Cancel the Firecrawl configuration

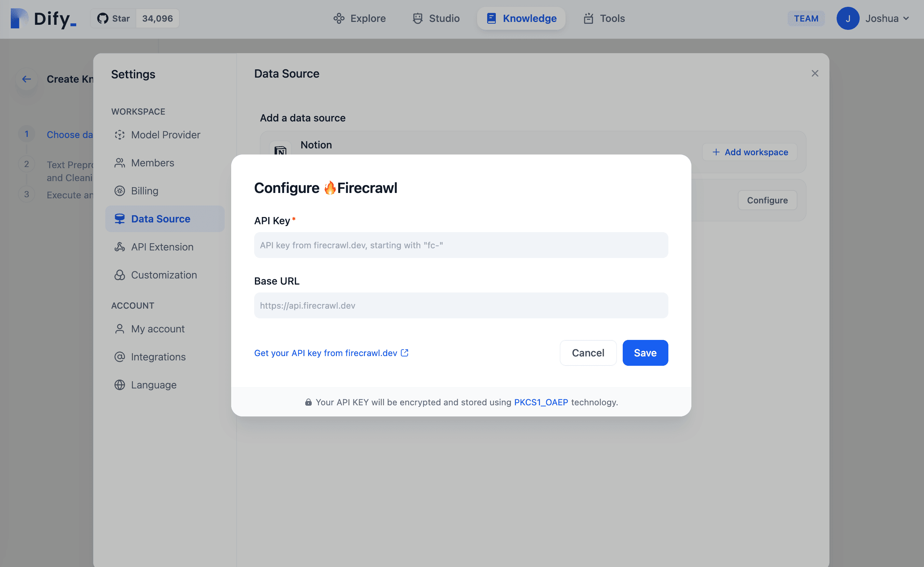[587, 352]
